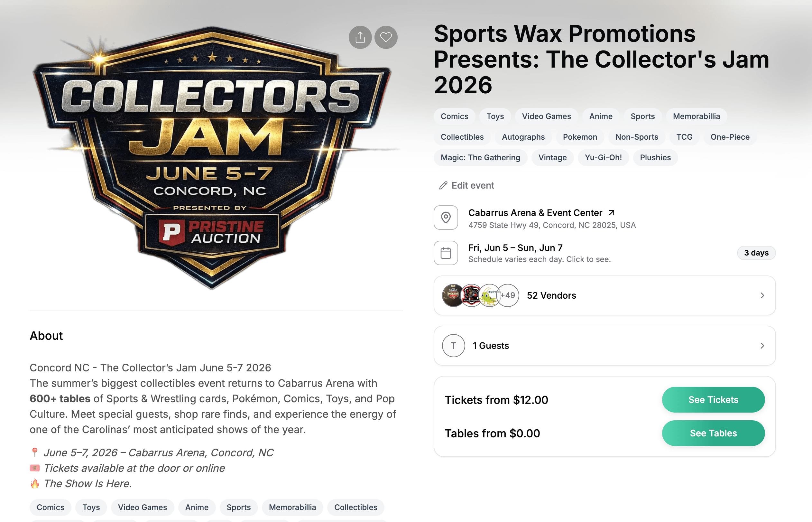Image resolution: width=812 pixels, height=522 pixels.
Task: Expand the Fri, Jun 5 – Sun, Jun 7 schedule
Action: click(515, 248)
